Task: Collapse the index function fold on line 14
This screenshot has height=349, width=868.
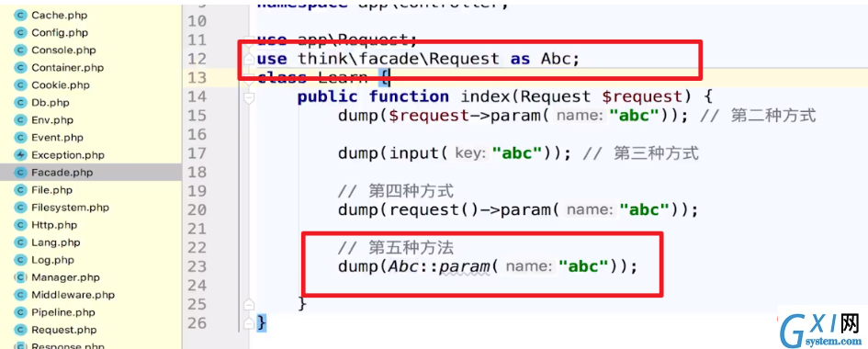Action: pos(249,98)
